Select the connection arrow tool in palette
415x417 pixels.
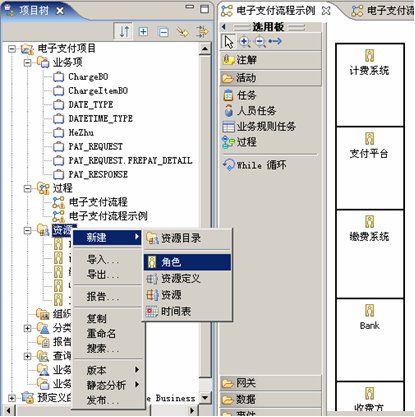(275, 41)
